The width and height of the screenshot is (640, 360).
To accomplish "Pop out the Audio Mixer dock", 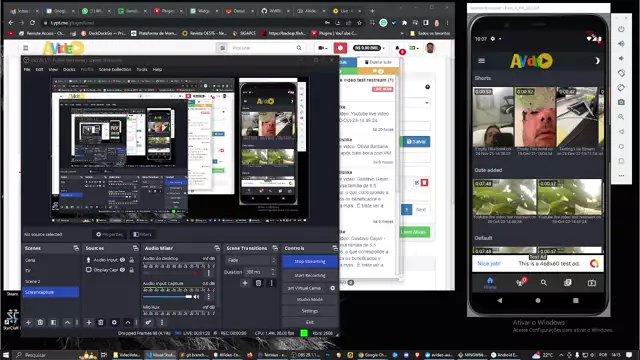I will [x=217, y=248].
